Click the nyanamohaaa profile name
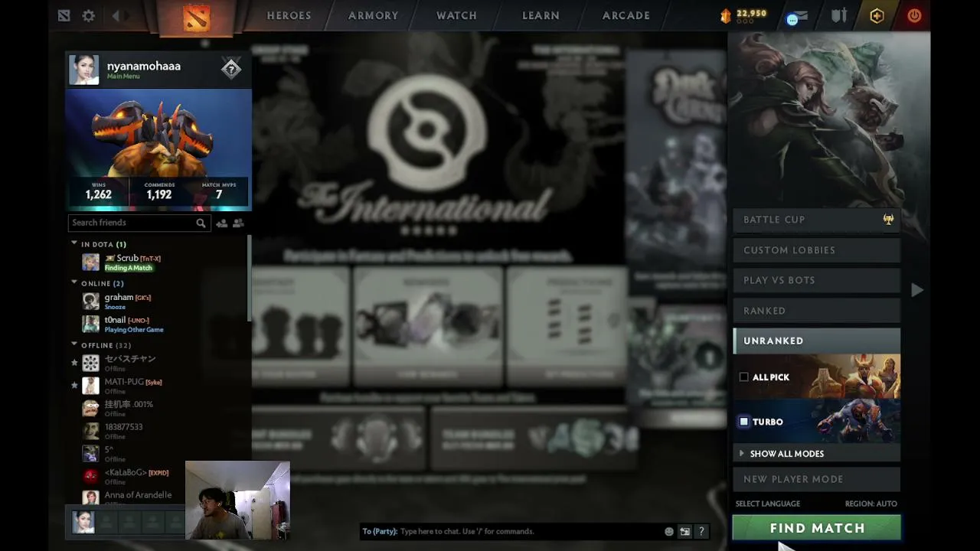The width and height of the screenshot is (980, 551). pos(144,66)
